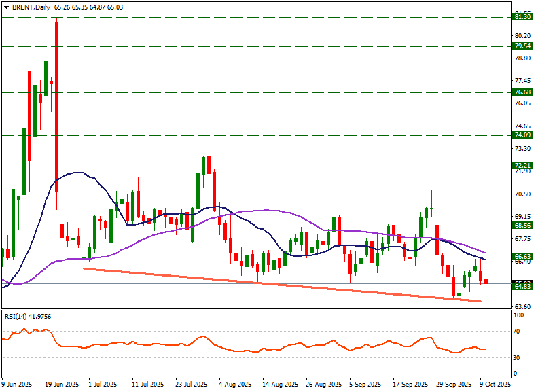Click the 66.63 price level label

coord(522,257)
